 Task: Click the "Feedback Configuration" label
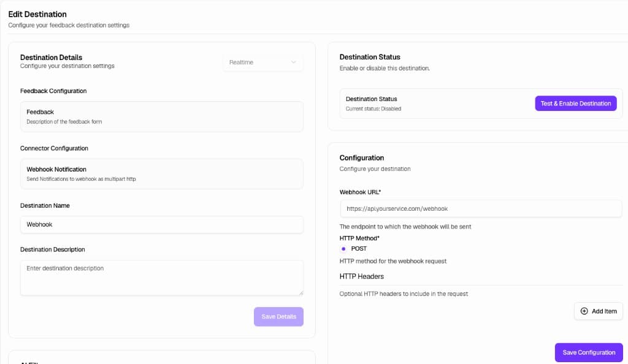point(53,91)
